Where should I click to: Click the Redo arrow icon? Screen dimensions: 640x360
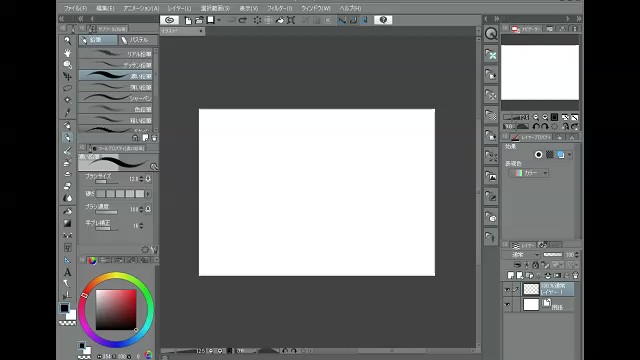coord(243,20)
